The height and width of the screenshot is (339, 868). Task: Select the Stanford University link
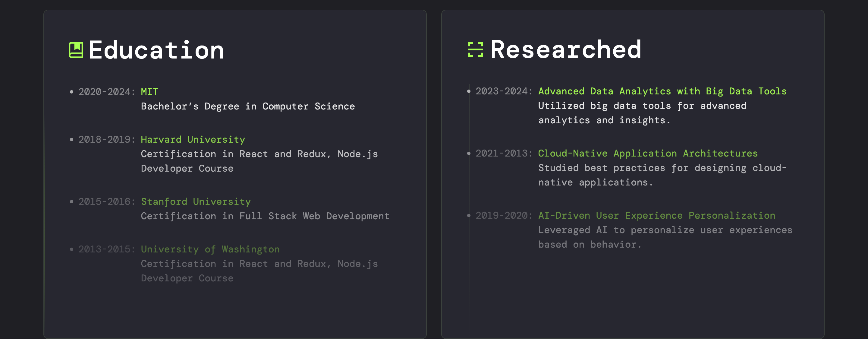tap(195, 201)
